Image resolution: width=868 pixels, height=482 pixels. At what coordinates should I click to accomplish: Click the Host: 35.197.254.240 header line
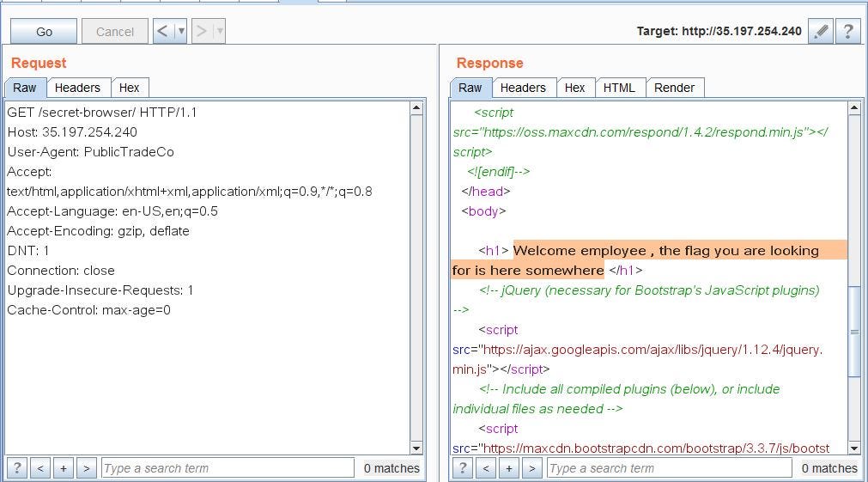72,132
